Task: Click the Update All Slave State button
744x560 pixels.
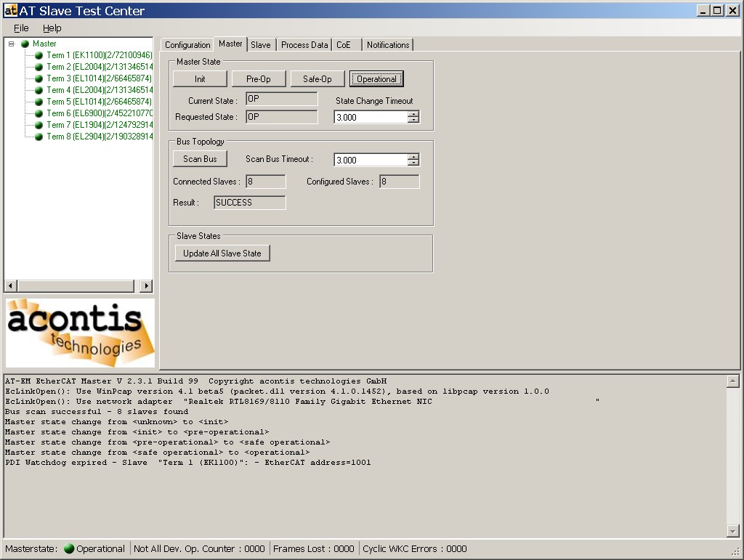Action: 222,253
